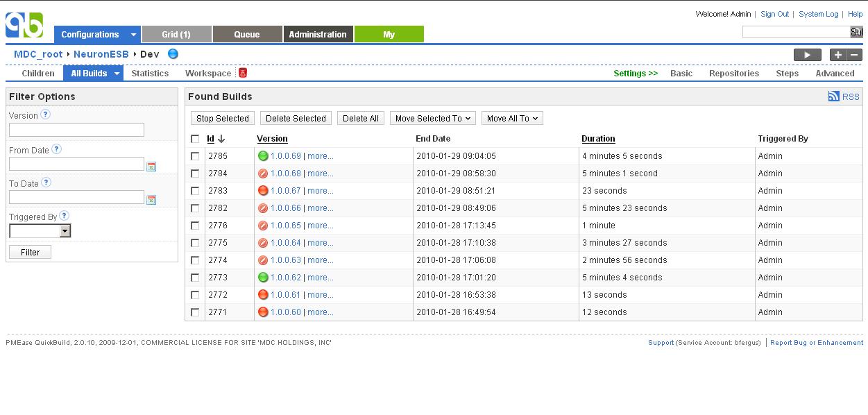Open the From Date calendar picker
868x415 pixels.
pos(151,166)
